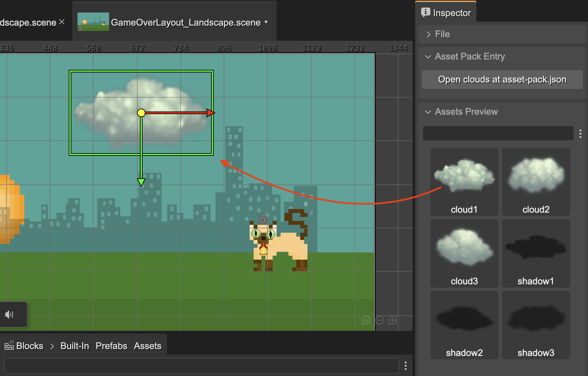
Task: Click the Inspector info icon
Action: click(425, 12)
